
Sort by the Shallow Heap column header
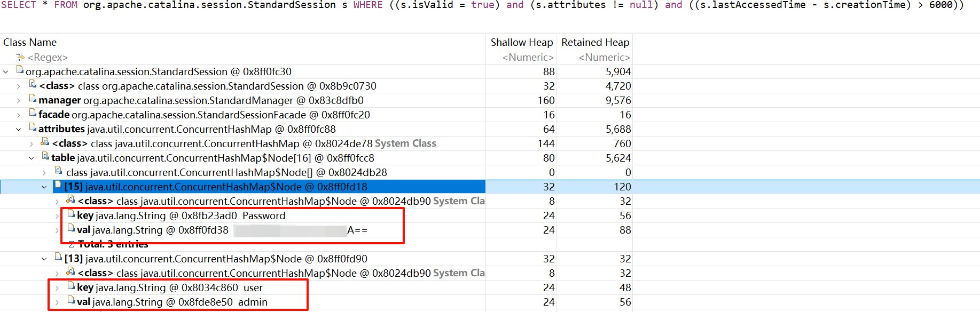pos(521,42)
